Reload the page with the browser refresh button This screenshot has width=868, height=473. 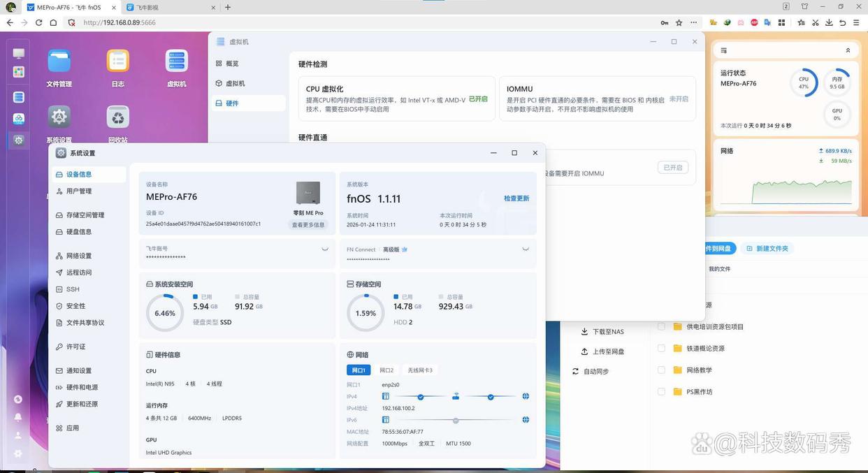[x=39, y=22]
